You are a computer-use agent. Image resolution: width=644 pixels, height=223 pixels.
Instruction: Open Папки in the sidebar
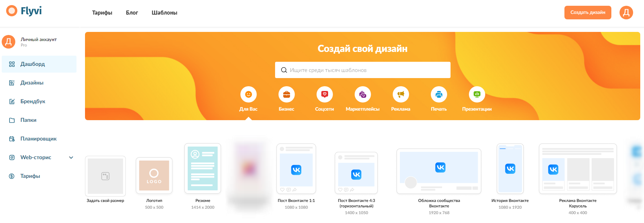click(x=39, y=120)
